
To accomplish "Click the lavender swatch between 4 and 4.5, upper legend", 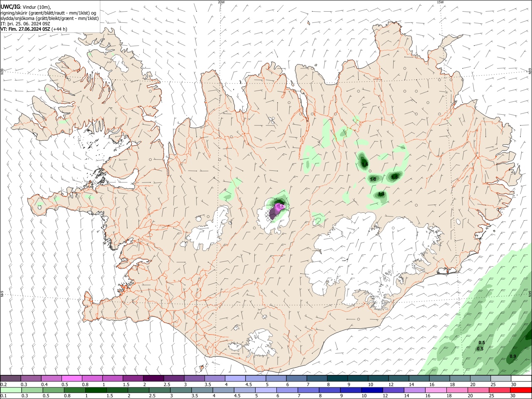I will (235, 378).
